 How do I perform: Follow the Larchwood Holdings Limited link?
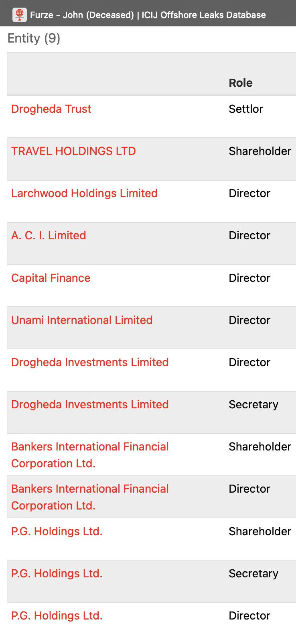point(84,193)
